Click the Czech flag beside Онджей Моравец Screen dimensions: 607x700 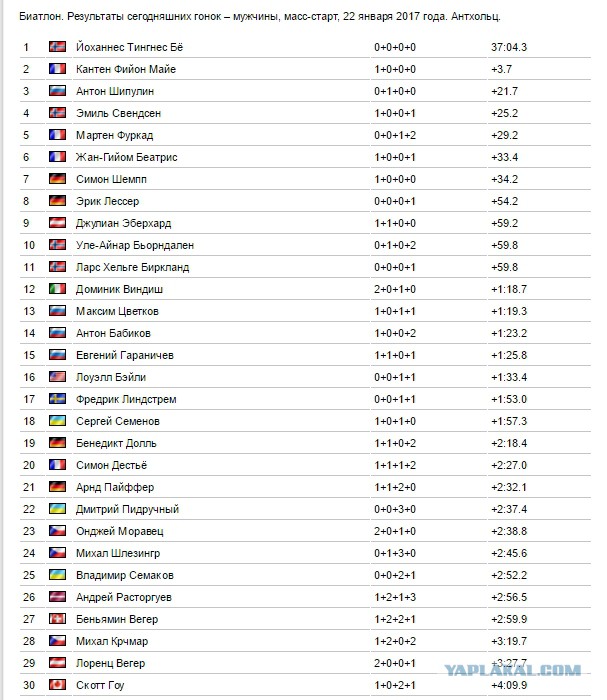pyautogui.click(x=57, y=531)
